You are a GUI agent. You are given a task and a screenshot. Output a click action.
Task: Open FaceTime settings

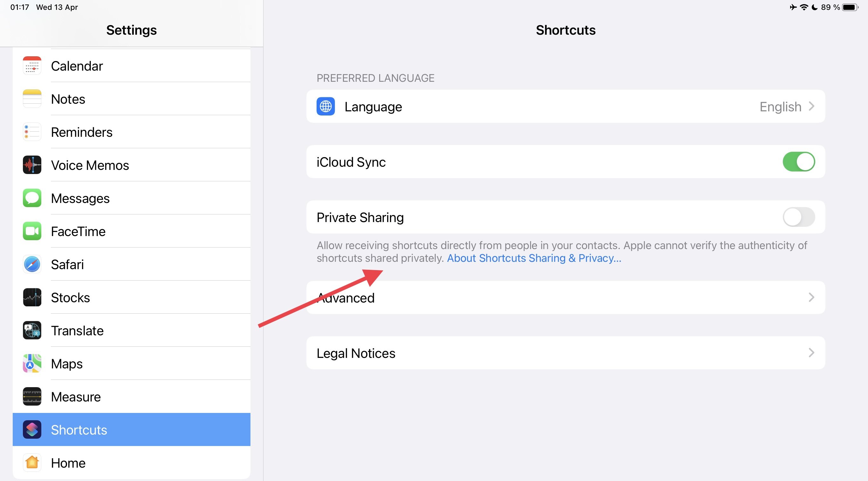pyautogui.click(x=131, y=231)
